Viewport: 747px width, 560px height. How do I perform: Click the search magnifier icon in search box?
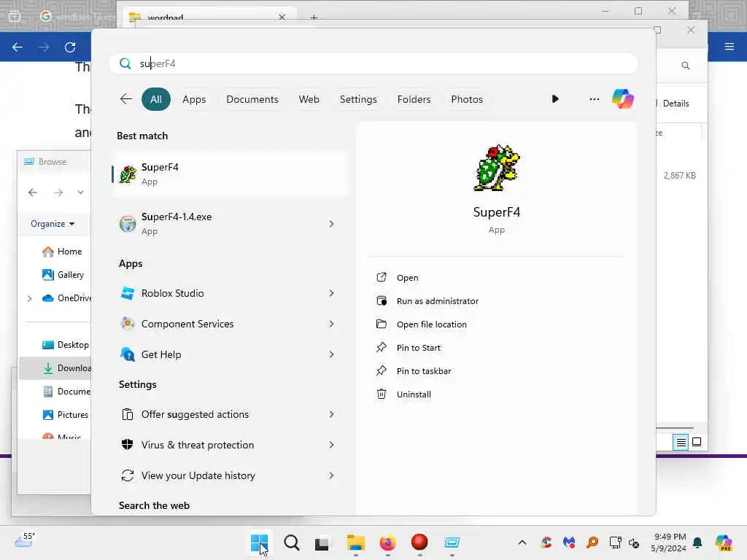125,64
